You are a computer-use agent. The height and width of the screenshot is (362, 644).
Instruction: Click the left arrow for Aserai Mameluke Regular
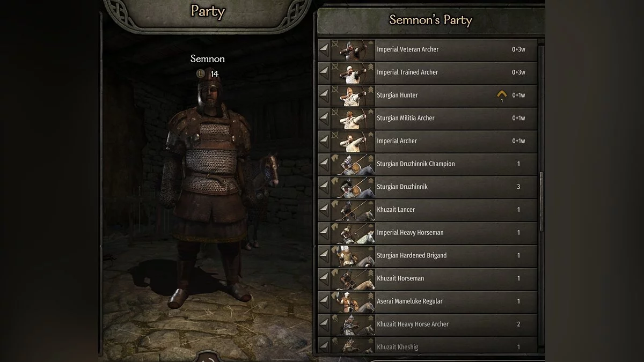(324, 301)
